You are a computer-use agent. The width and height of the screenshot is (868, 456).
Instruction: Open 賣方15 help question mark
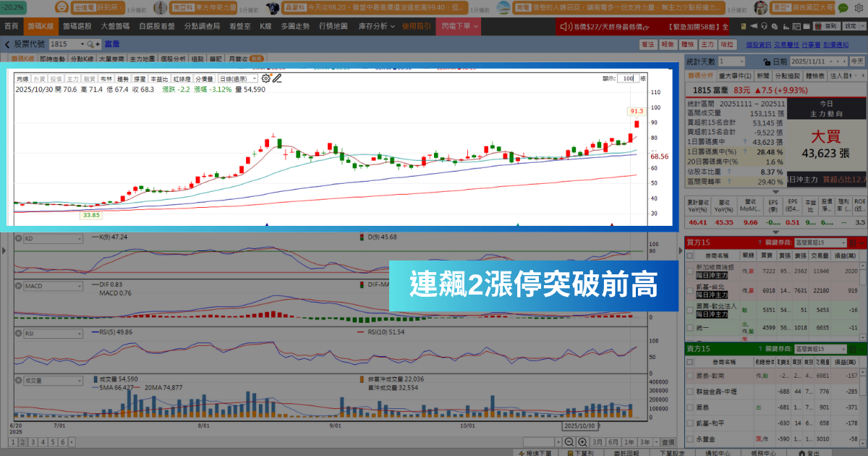(x=759, y=349)
